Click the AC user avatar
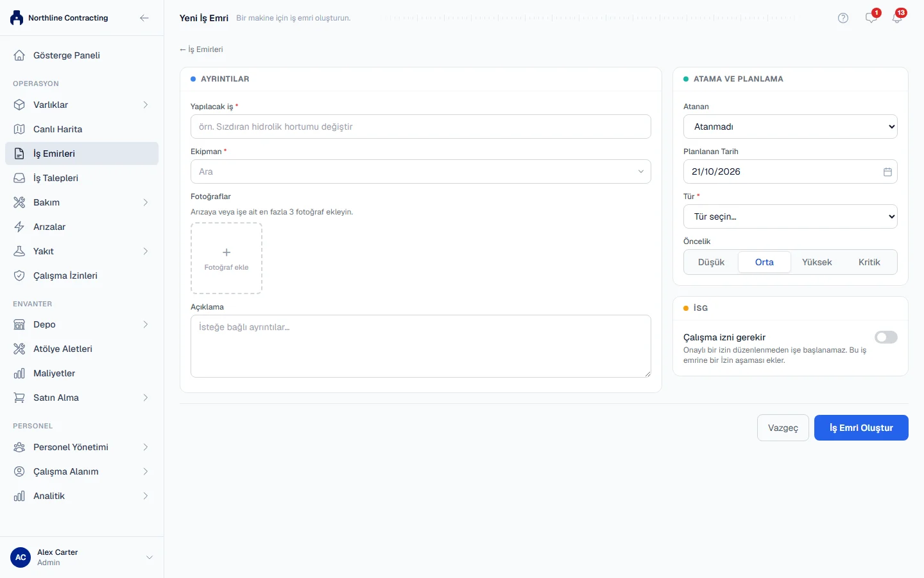The width and height of the screenshot is (924, 578). pos(21,557)
